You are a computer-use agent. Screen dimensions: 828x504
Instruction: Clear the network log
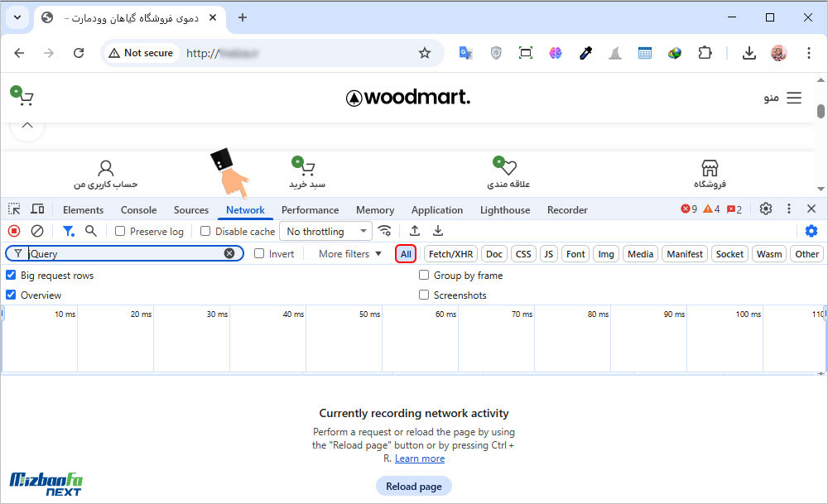37,232
